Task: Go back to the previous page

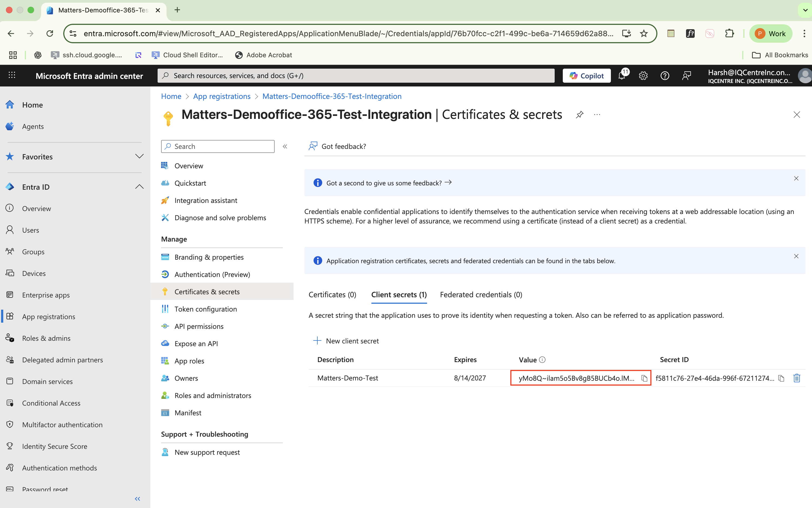Action: coord(11,34)
